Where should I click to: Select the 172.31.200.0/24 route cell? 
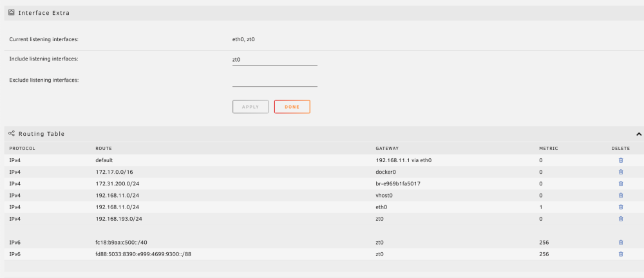coord(116,183)
